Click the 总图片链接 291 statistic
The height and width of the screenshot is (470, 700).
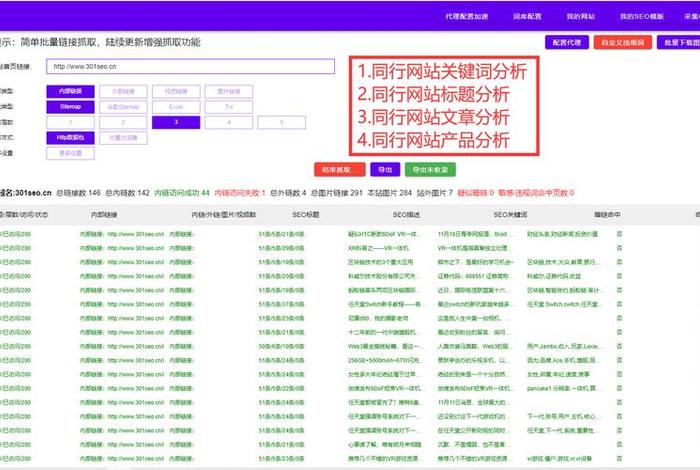pos(337,193)
